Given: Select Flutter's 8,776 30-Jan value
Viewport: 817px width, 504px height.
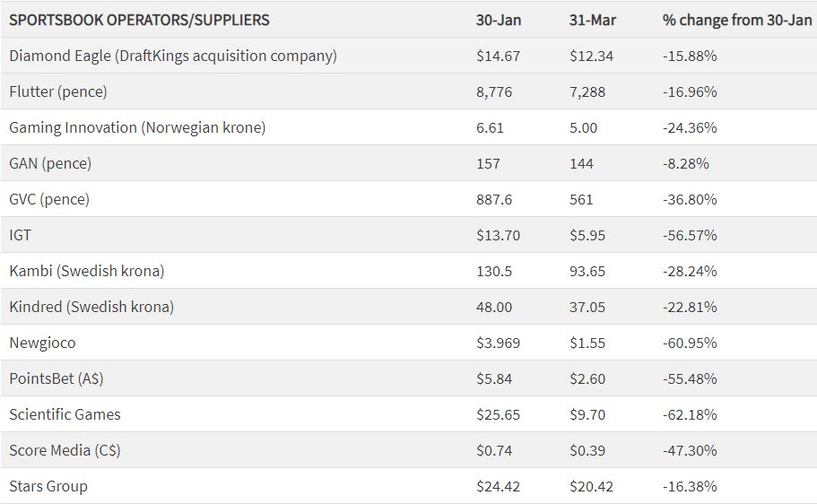Looking at the screenshot, I should tap(493, 91).
